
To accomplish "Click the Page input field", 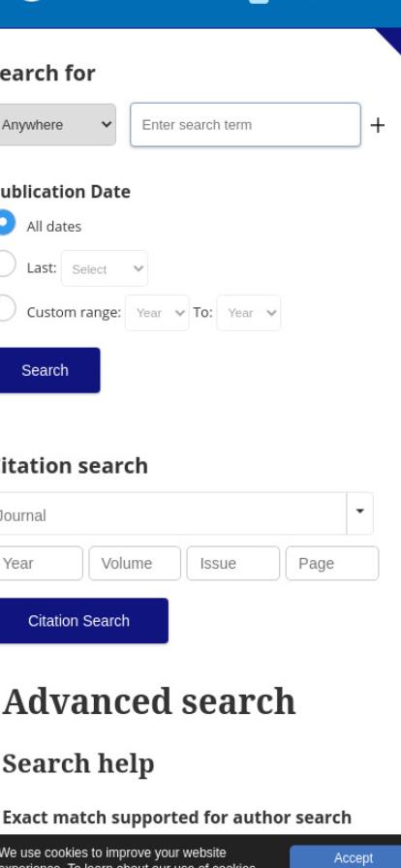I will [332, 563].
